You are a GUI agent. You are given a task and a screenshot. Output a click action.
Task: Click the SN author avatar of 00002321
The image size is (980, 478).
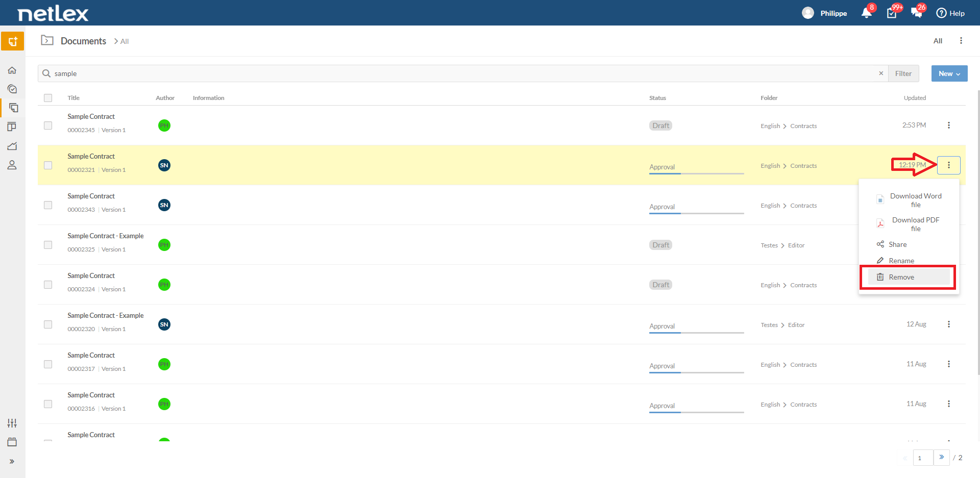164,165
